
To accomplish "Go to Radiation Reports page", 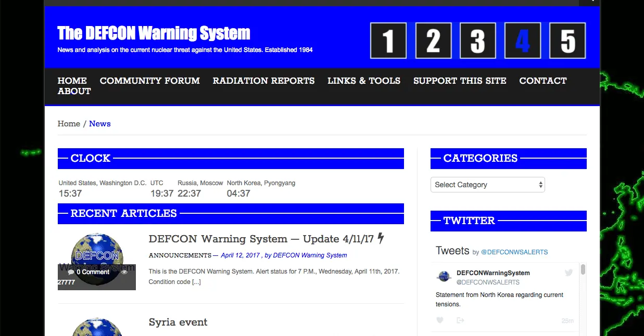I will point(263,81).
